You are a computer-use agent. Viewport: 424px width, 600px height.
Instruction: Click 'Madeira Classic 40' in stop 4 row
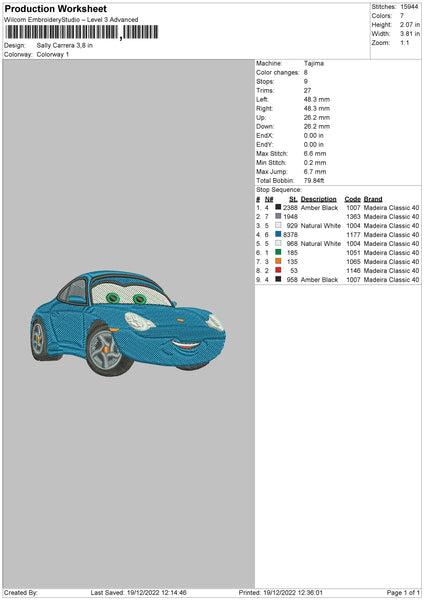point(391,235)
